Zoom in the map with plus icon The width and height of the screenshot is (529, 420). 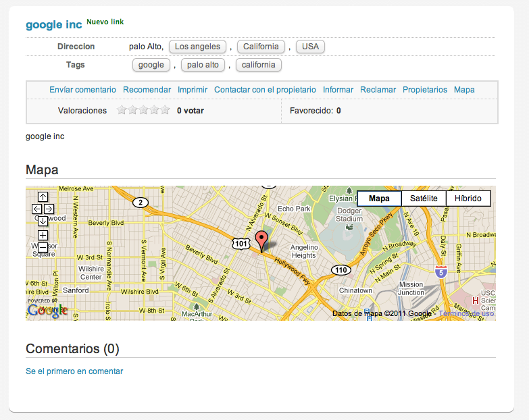pos(43,235)
